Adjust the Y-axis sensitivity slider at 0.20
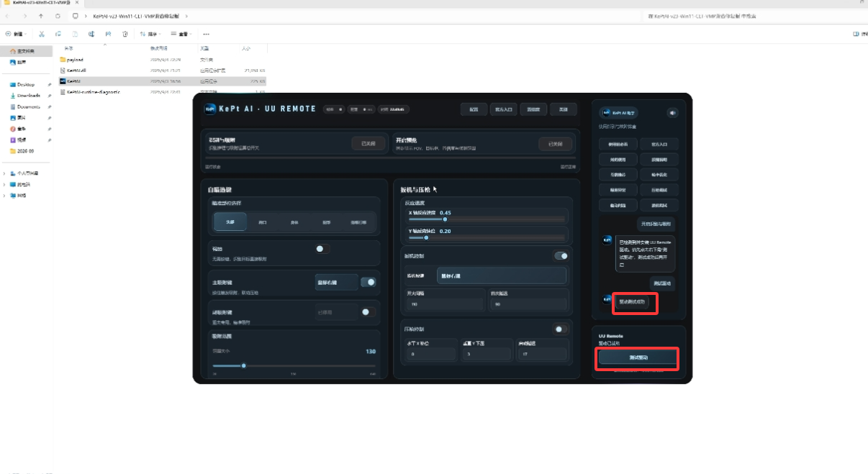Image resolution: width=868 pixels, height=474 pixels. [x=487, y=237]
